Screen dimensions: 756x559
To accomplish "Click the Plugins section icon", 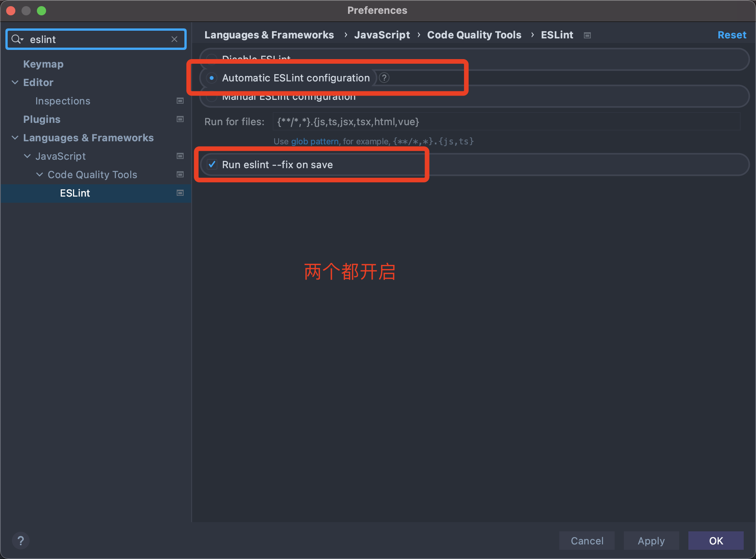I will pos(180,119).
